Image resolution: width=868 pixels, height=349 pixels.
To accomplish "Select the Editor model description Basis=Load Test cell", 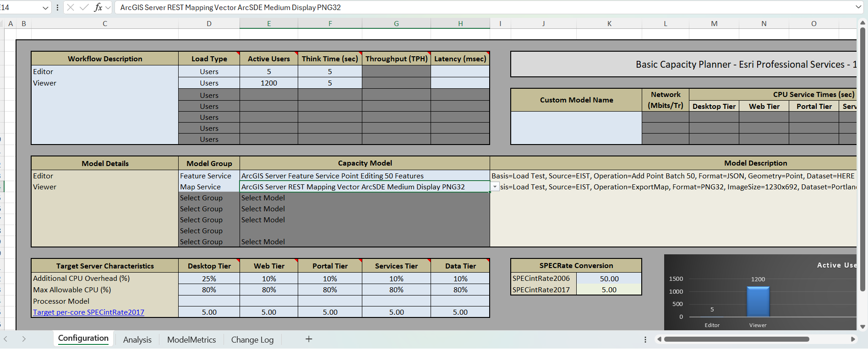I will pyautogui.click(x=673, y=176).
